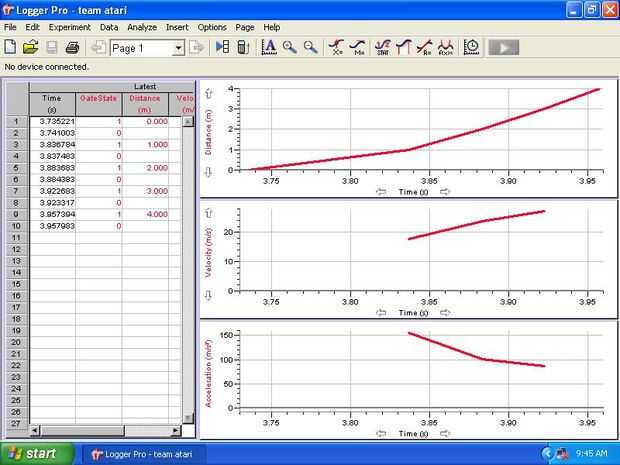Click the table's horizontal scrollbar

tap(105, 430)
